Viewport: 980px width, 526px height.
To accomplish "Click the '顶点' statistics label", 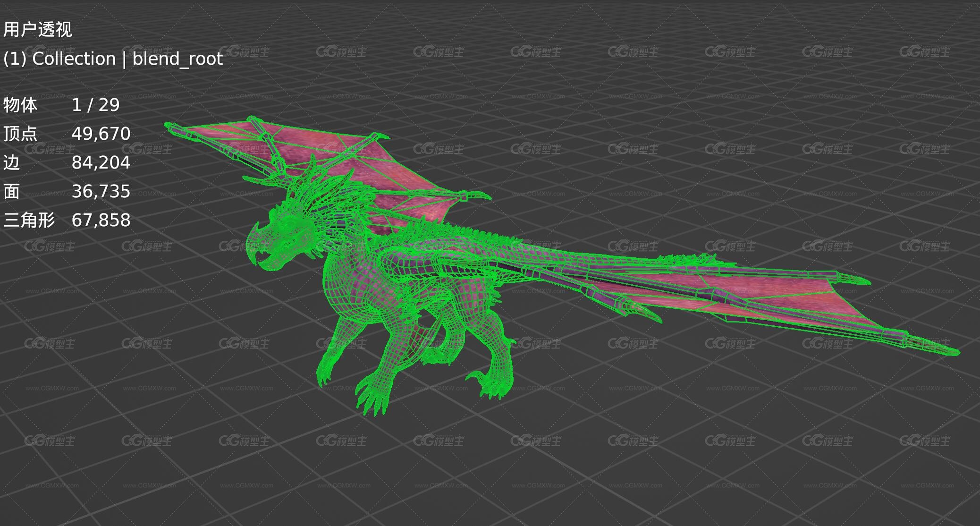I will [x=20, y=134].
